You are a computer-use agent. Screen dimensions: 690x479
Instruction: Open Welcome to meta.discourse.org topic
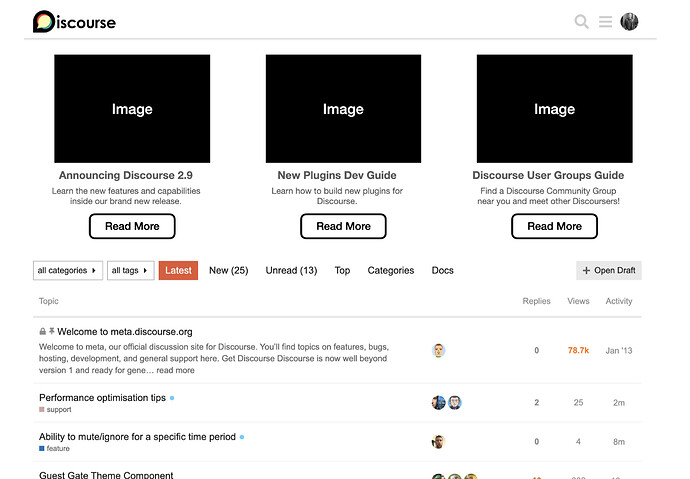click(125, 332)
